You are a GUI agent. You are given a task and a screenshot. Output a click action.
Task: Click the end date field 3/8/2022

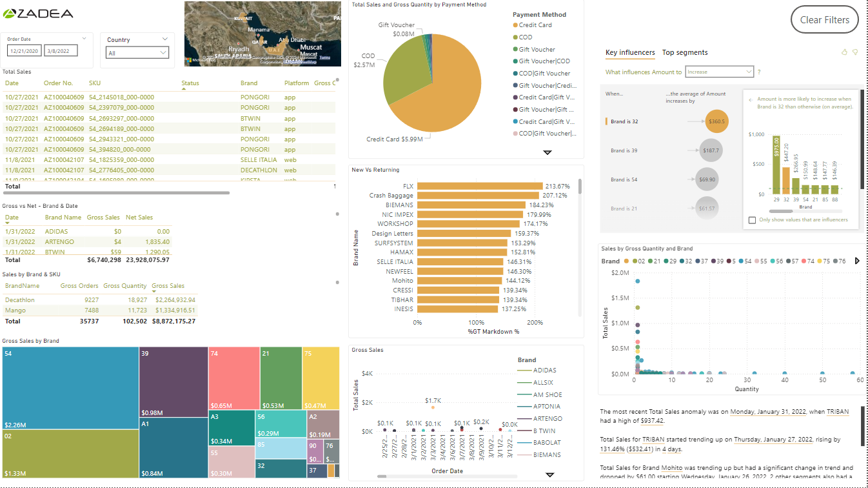coord(61,50)
